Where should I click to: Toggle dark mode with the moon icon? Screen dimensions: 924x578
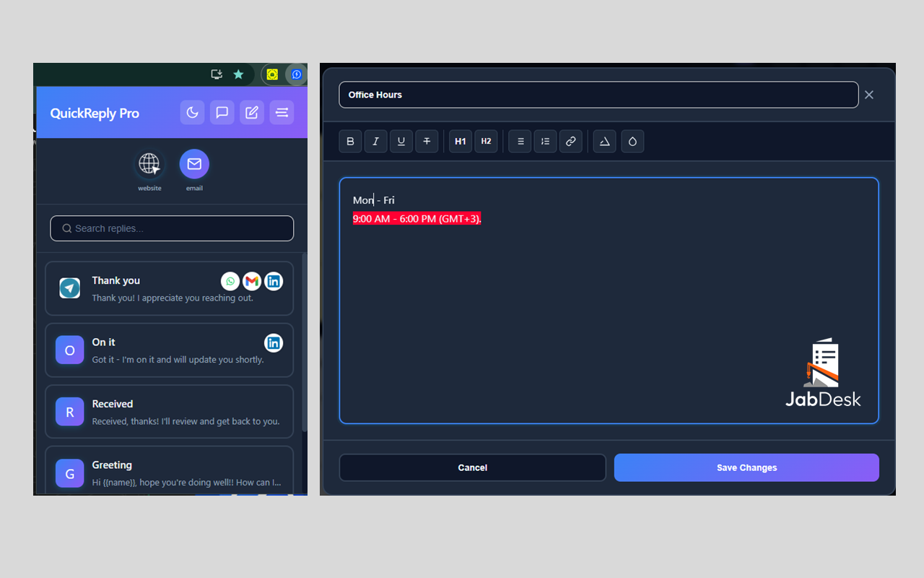192,112
